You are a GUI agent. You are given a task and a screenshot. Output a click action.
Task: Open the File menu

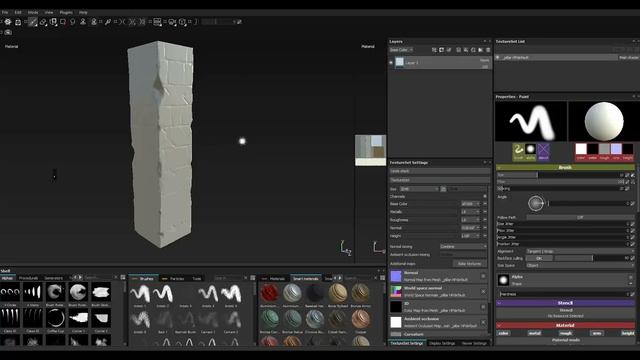(5, 12)
